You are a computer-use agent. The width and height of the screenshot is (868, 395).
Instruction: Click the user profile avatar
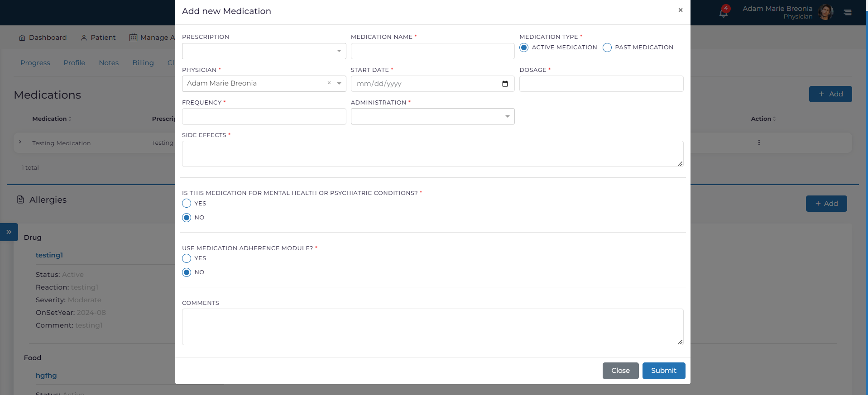826,12
